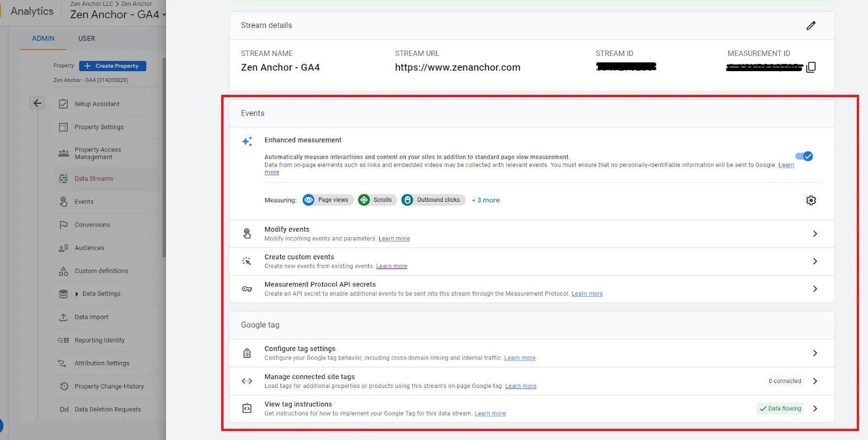Screen dimensions: 868x440
Task: Show the + 3 more measurements link
Action: [x=486, y=200]
